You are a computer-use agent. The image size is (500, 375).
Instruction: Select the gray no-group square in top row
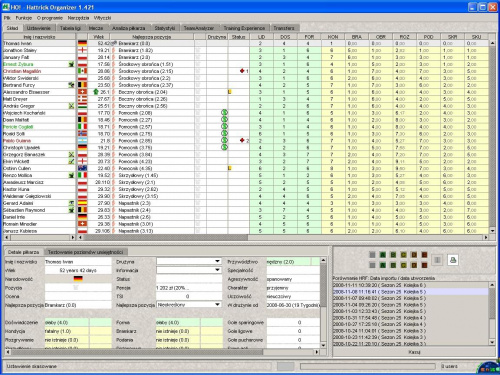click(x=372, y=255)
